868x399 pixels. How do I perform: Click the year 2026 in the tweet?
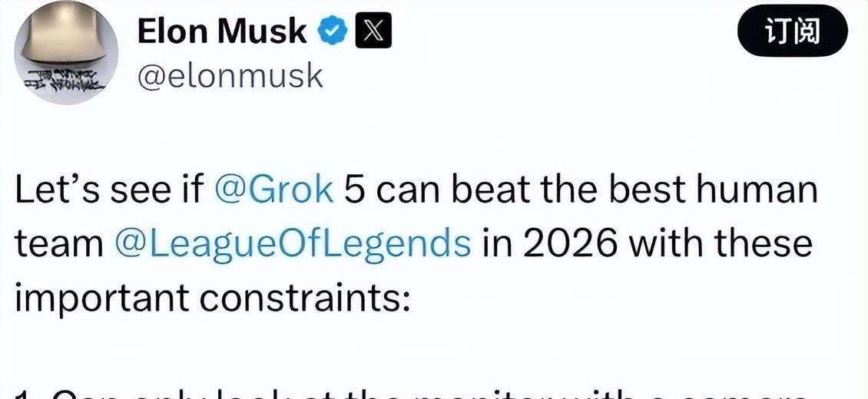571,243
